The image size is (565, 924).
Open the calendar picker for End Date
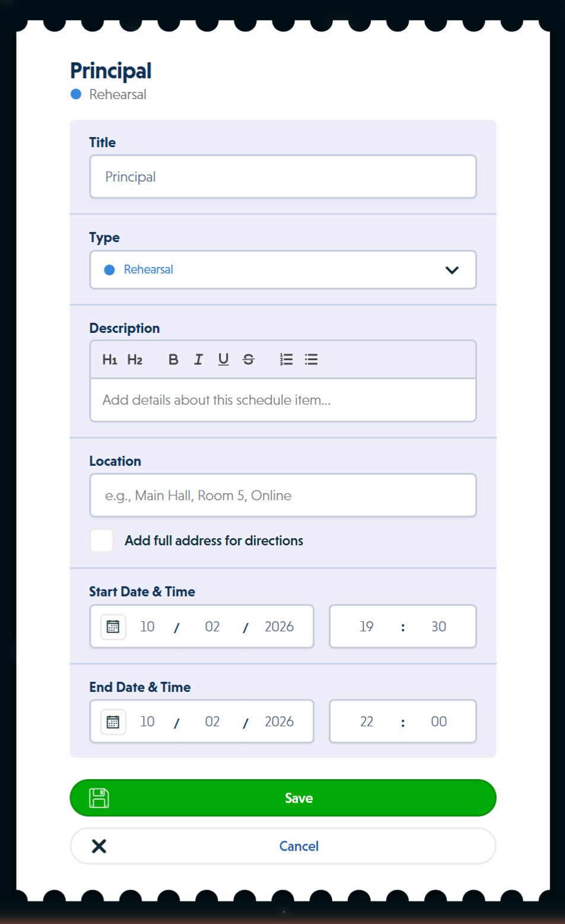(112, 721)
